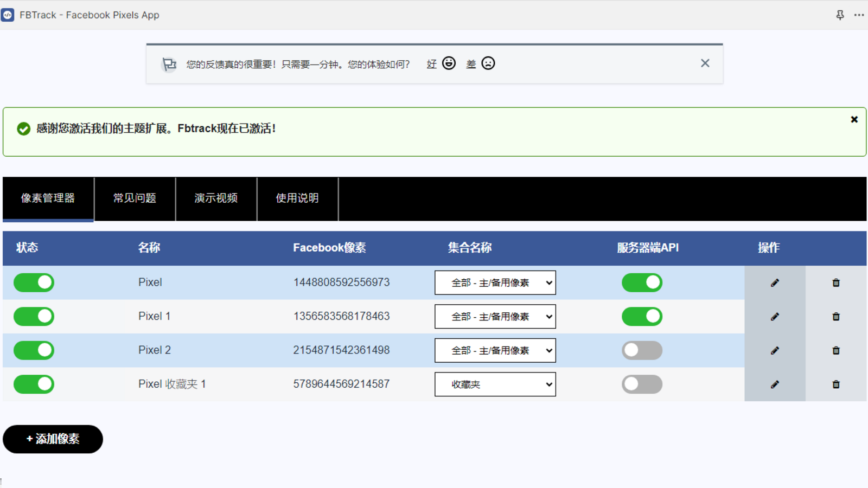The width and height of the screenshot is (868, 488).
Task: Select pixel ID 1448808592556973
Action: (341, 282)
